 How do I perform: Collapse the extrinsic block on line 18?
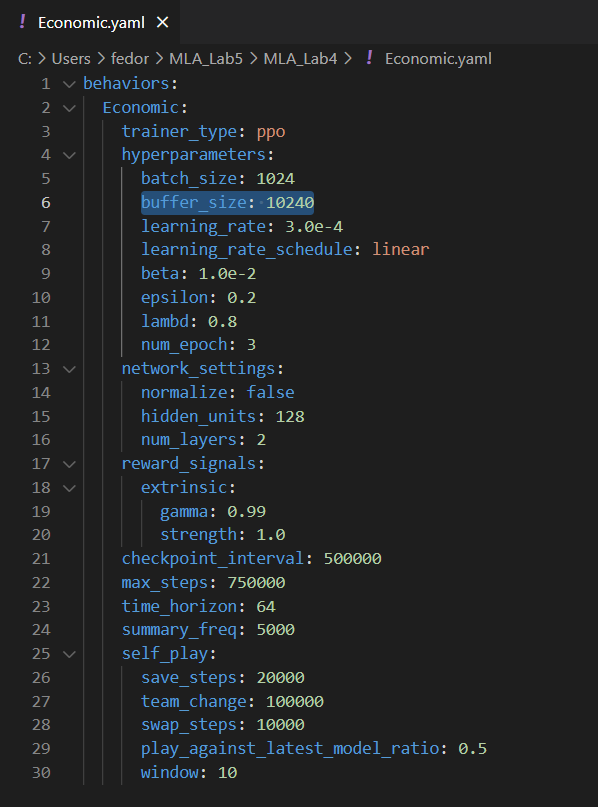(x=69, y=488)
